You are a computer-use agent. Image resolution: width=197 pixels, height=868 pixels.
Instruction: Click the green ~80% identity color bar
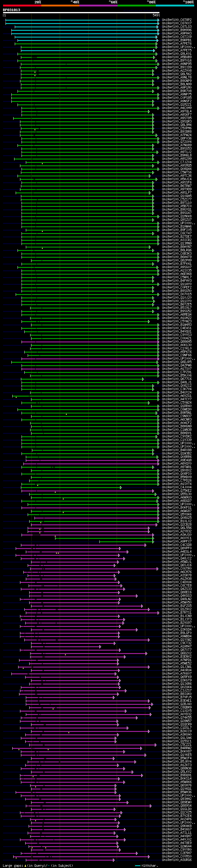point(137,6)
